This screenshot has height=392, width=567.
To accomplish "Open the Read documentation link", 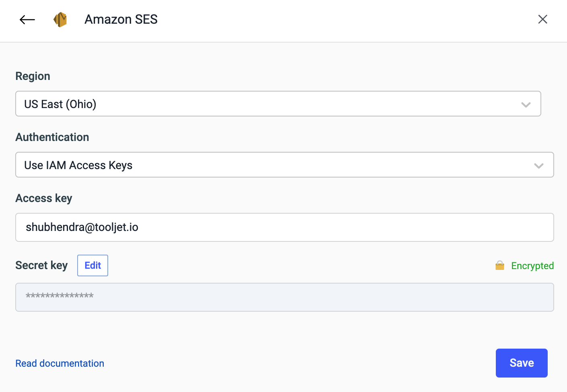I will [x=60, y=363].
